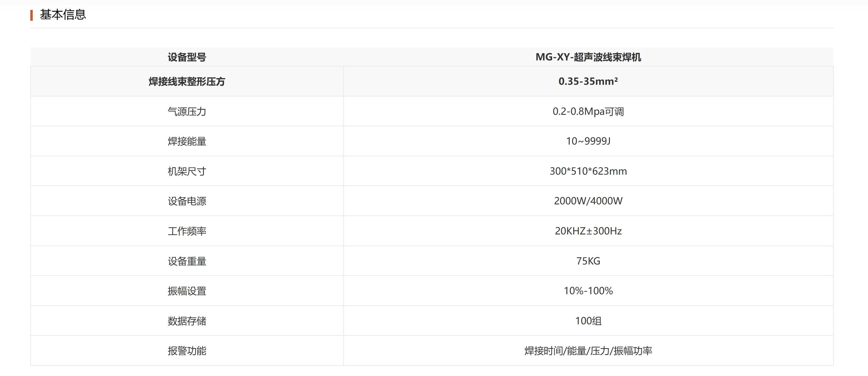Click the orange marker beside 基本信息 heading
Viewport: 868px width, 376px height.
31,15
